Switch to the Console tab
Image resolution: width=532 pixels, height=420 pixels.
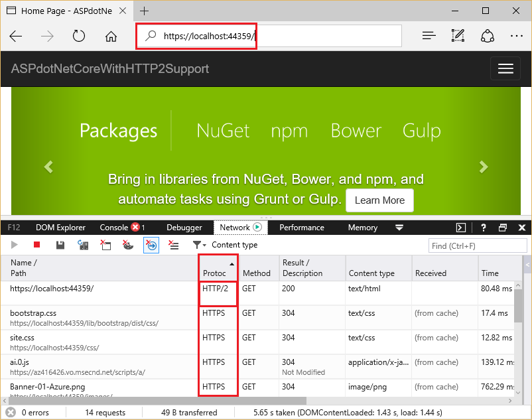point(113,227)
